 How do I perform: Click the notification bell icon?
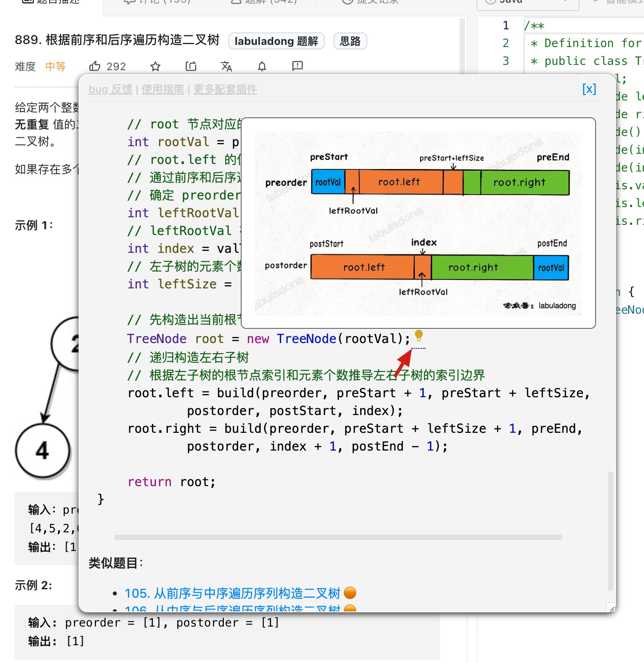coord(262,66)
